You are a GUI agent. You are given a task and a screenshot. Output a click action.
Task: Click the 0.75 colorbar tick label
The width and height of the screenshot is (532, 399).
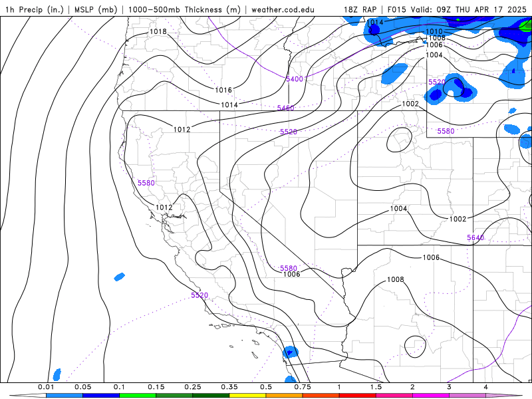click(303, 387)
